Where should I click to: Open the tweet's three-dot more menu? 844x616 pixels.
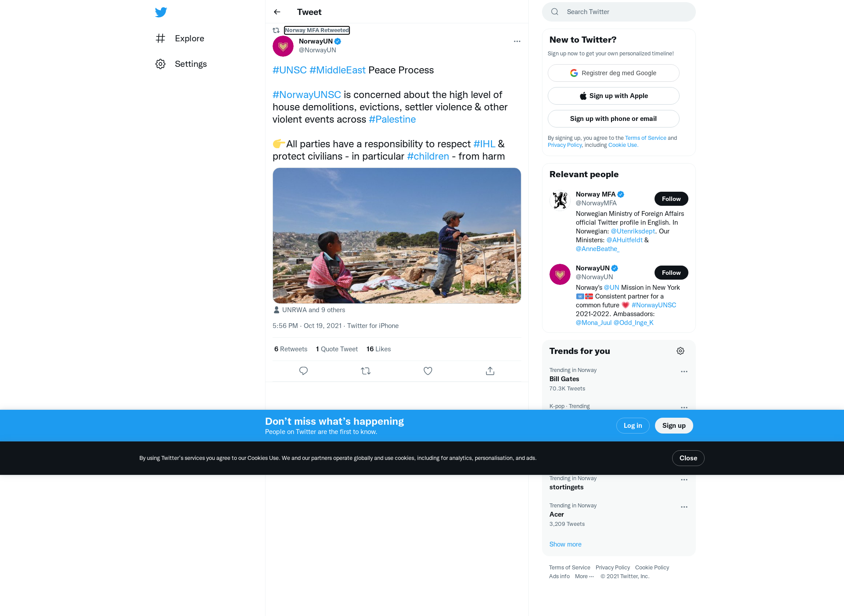pyautogui.click(x=517, y=41)
